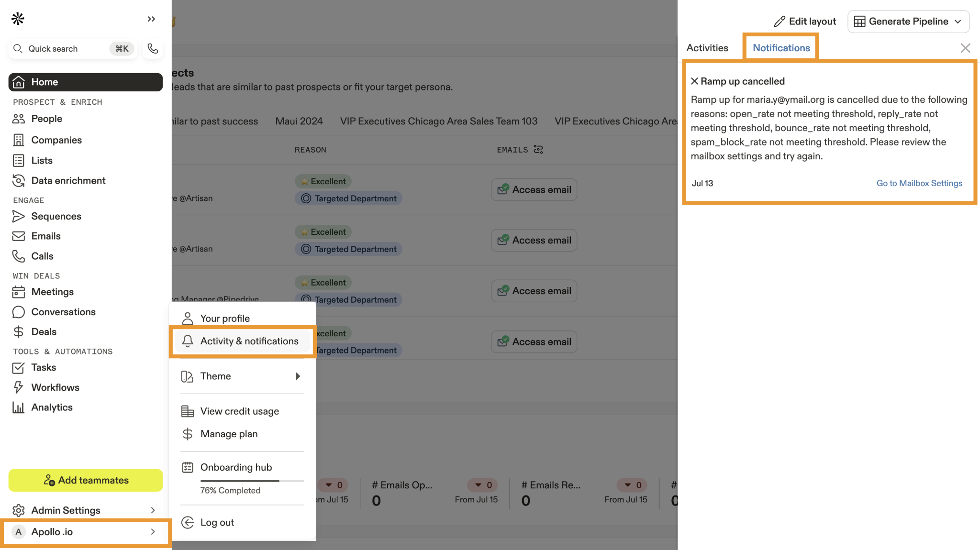Open Workflows from the sidebar

(x=55, y=387)
